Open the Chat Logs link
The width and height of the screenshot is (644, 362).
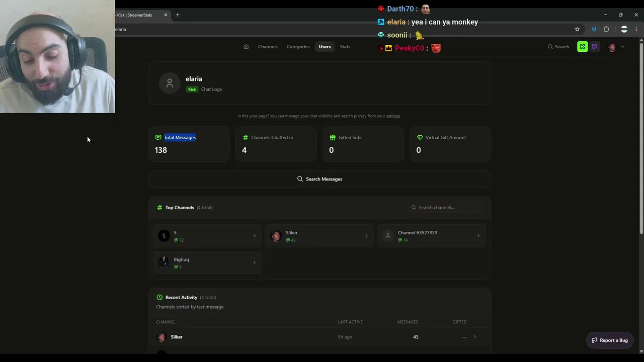point(211,89)
